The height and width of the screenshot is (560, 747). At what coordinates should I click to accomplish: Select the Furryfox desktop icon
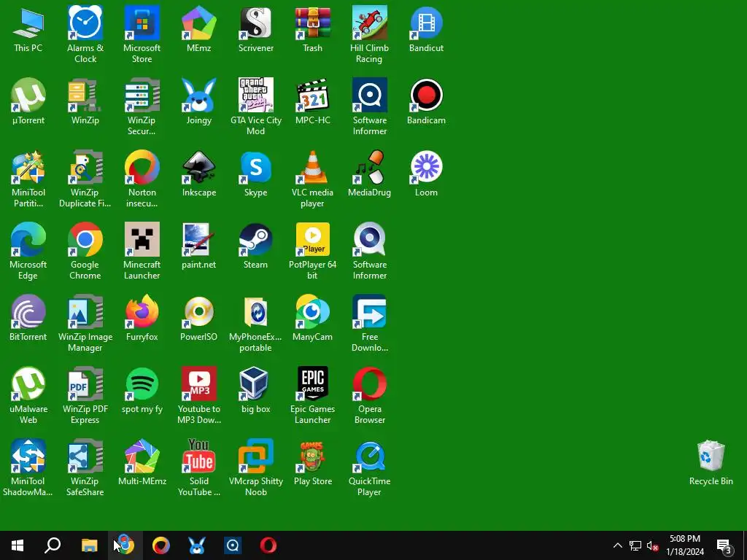pyautogui.click(x=142, y=318)
